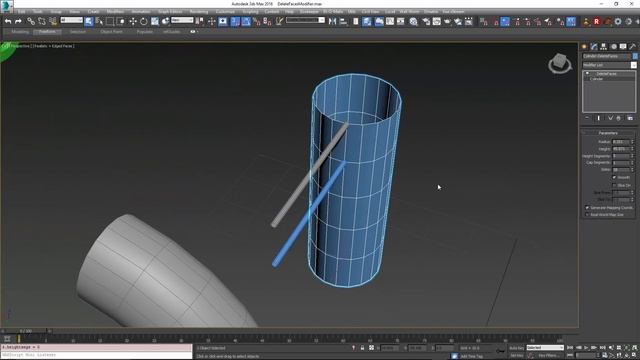Viewport: 640px width, 360px height.
Task: Open the Hierarchy command panel tab
Action: click(x=604, y=47)
